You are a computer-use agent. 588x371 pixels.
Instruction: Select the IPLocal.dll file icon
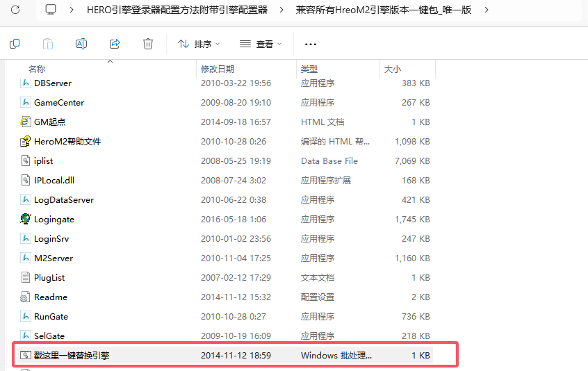tap(25, 180)
